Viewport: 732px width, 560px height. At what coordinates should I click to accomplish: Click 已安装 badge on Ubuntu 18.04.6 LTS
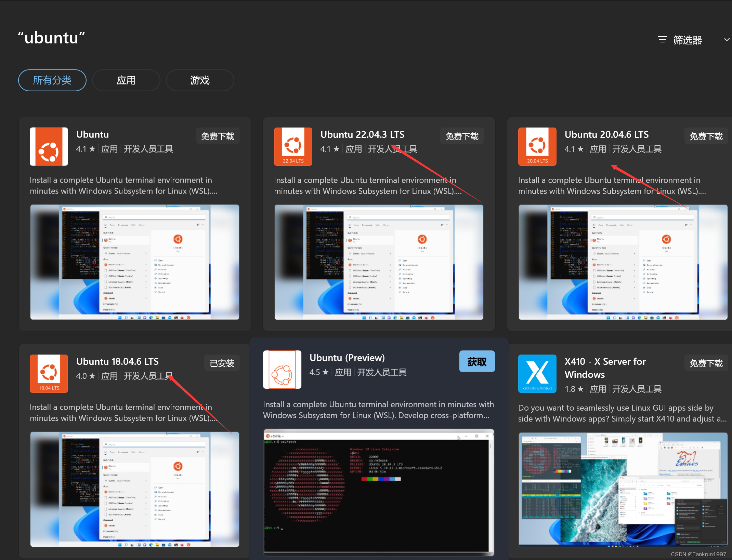click(x=222, y=363)
